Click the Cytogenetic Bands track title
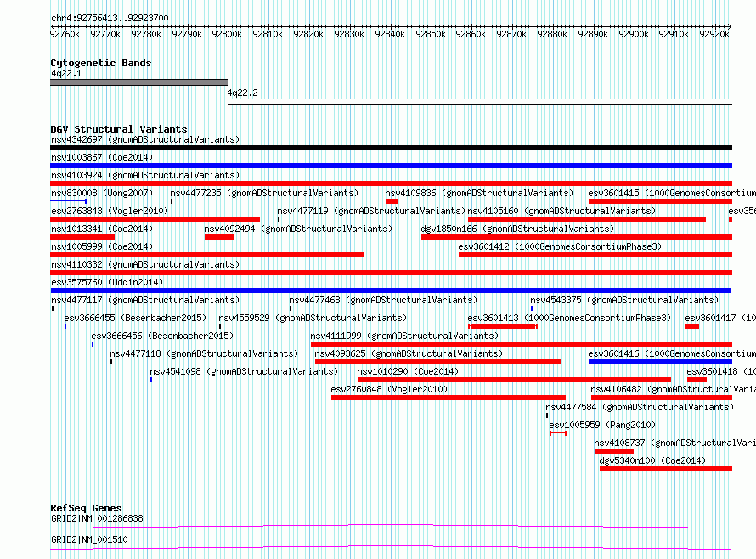Viewport: 756px width, 559px height. (x=101, y=63)
